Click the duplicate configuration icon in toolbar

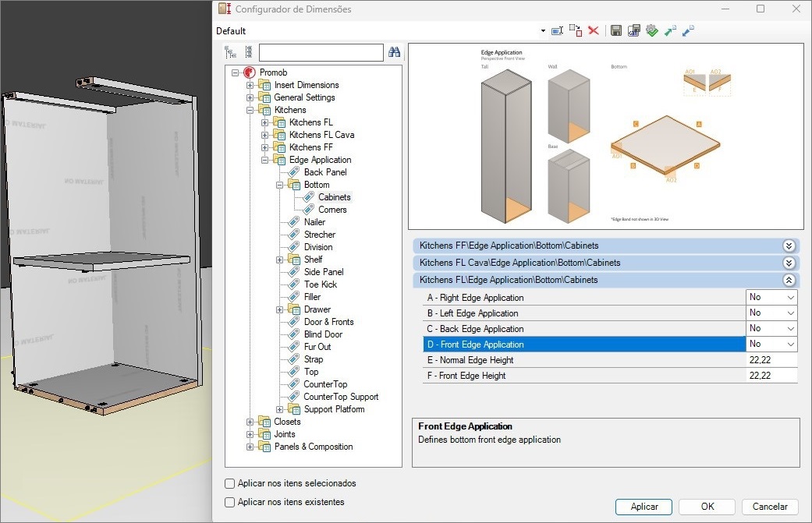(576, 30)
